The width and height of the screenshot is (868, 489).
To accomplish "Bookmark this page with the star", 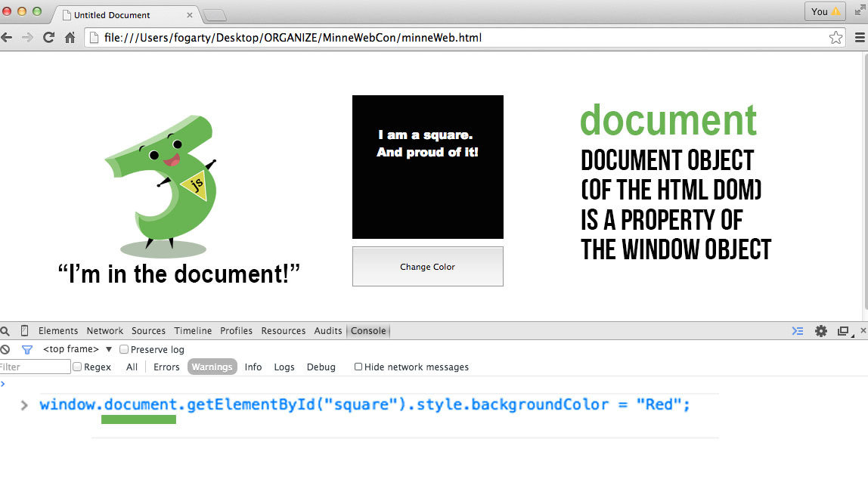I will (x=835, y=38).
